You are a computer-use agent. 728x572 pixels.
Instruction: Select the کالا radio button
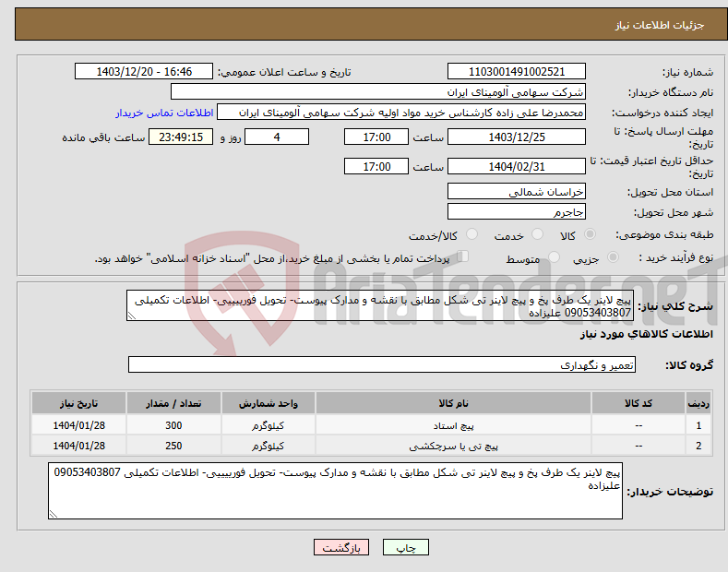point(591,234)
